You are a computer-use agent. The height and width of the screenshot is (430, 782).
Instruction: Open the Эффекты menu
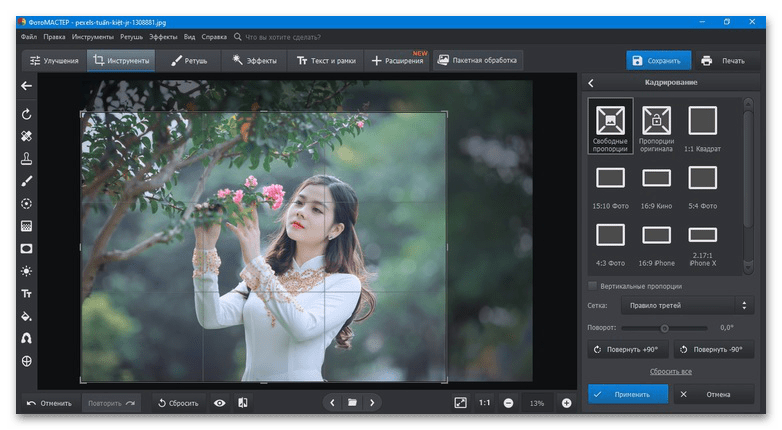(163, 37)
